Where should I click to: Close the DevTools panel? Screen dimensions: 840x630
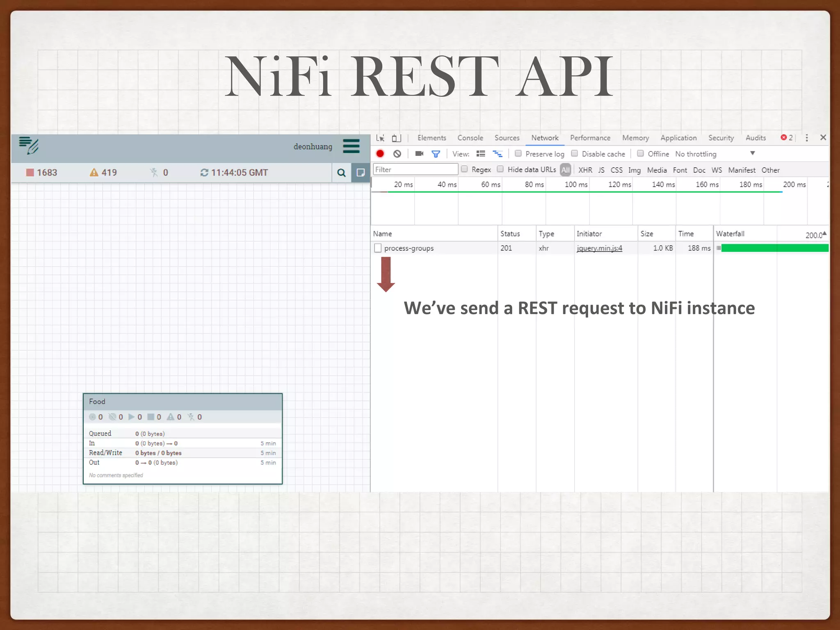(x=823, y=137)
